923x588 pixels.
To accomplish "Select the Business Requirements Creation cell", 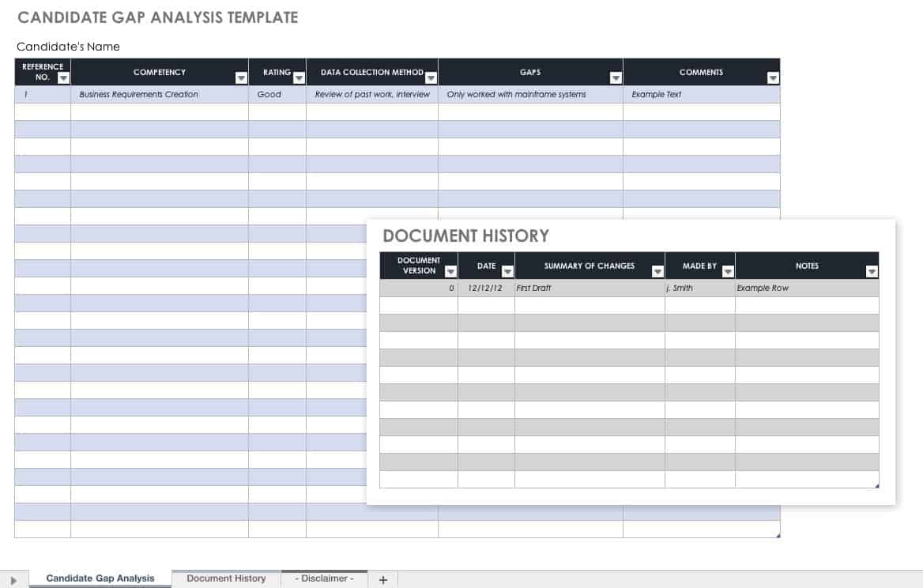I will point(139,94).
